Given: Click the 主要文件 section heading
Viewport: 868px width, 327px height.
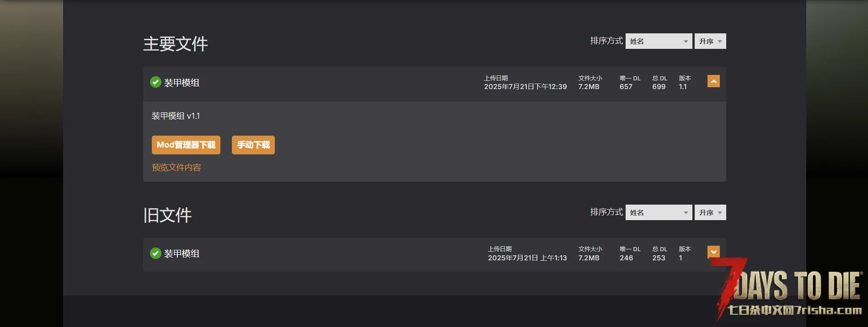Looking at the screenshot, I should 176,44.
